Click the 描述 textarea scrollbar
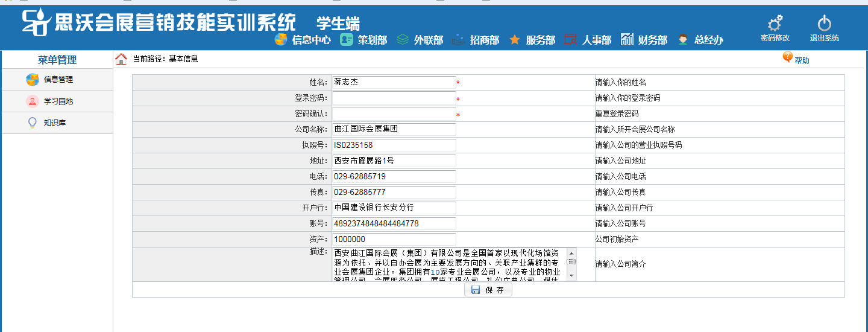Screen dimensions: 868x332 coord(571,264)
